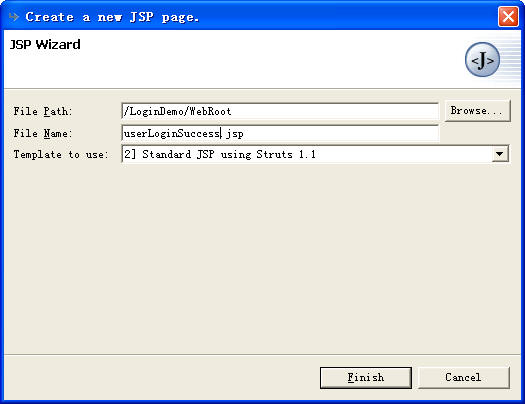Image resolution: width=525 pixels, height=404 pixels.
Task: Click the word userLoginSuccess in File Name
Action: tap(172, 134)
